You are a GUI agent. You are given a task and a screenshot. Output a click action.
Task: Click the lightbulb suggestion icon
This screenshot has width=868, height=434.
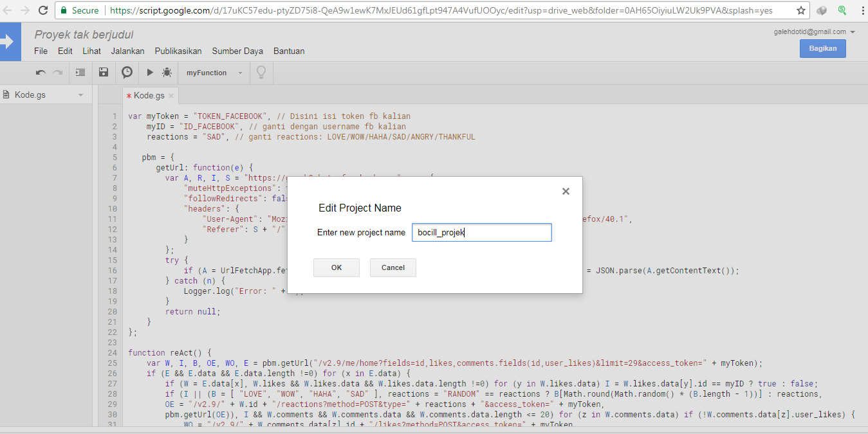(261, 72)
